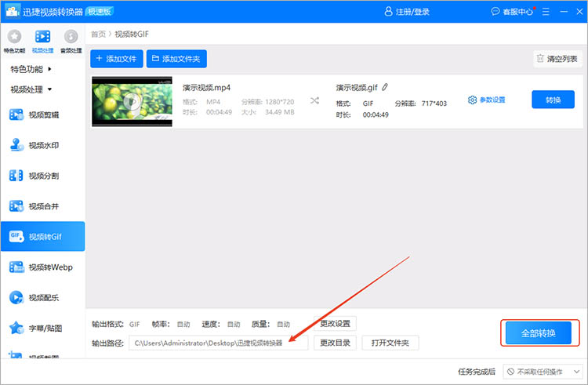Expand the 特色功能 section arrow
The width and height of the screenshot is (588, 385).
point(49,69)
